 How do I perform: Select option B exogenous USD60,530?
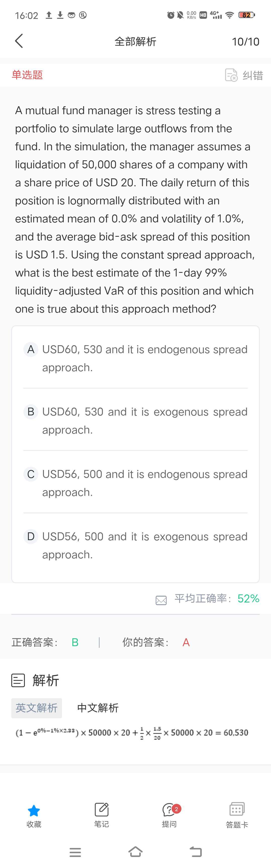tap(135, 421)
